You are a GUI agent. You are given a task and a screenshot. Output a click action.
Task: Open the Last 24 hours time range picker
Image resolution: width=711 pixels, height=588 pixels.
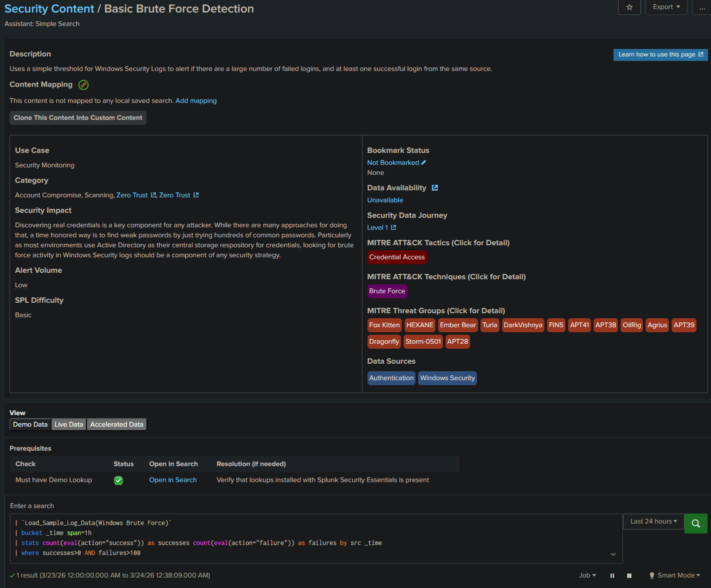point(652,521)
